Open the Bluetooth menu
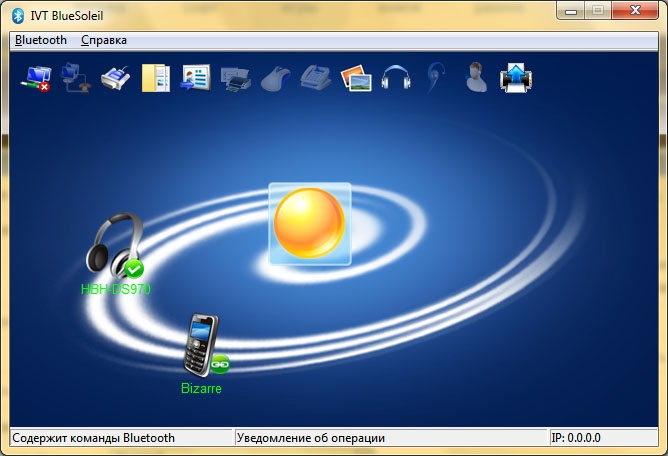668x456 pixels. pyautogui.click(x=41, y=40)
